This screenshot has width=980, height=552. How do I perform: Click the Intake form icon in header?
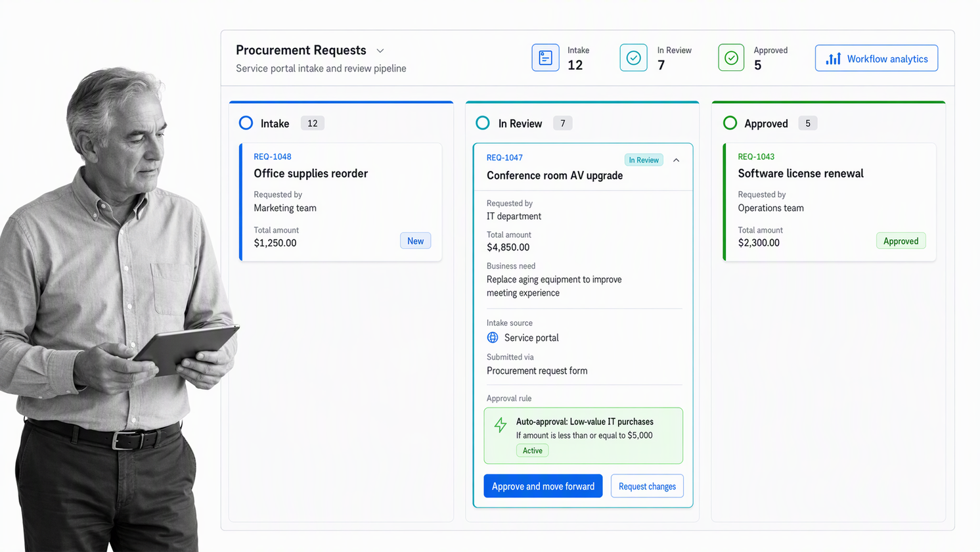coord(545,58)
